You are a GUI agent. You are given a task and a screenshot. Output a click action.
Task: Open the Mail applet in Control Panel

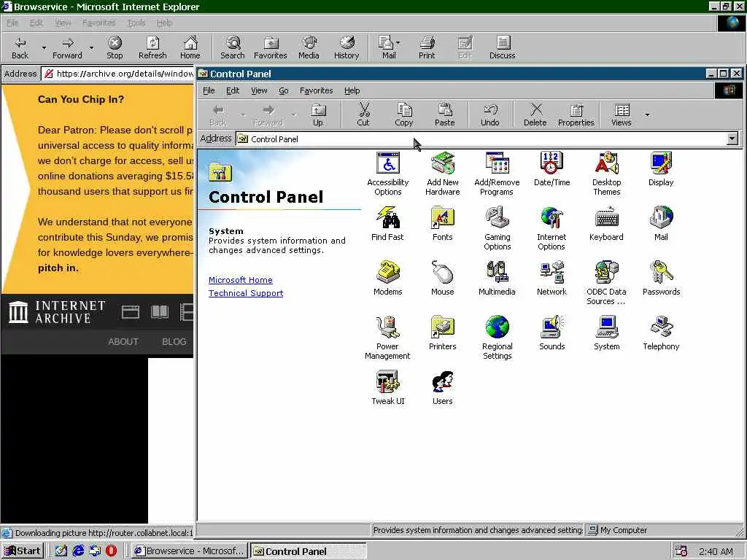pyautogui.click(x=661, y=224)
